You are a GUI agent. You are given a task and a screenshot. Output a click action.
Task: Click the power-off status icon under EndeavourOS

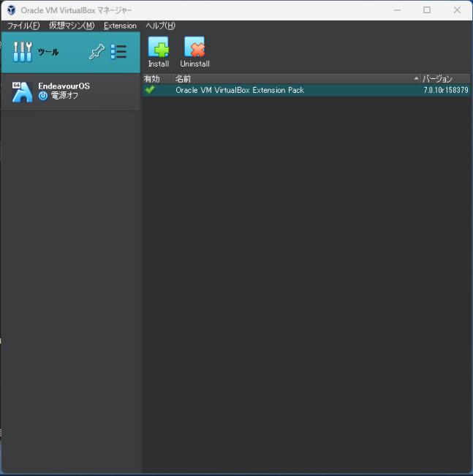(43, 96)
